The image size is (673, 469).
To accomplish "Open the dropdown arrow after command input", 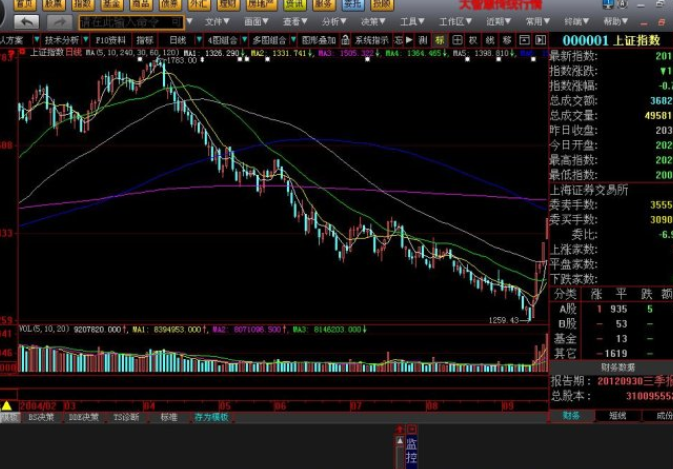I will (189, 21).
